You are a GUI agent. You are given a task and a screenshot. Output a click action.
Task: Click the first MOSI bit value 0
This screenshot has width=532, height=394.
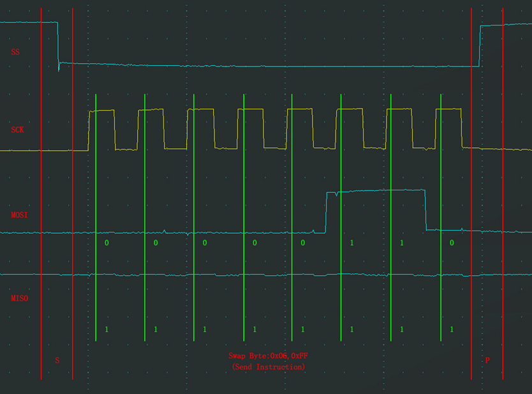tap(107, 243)
